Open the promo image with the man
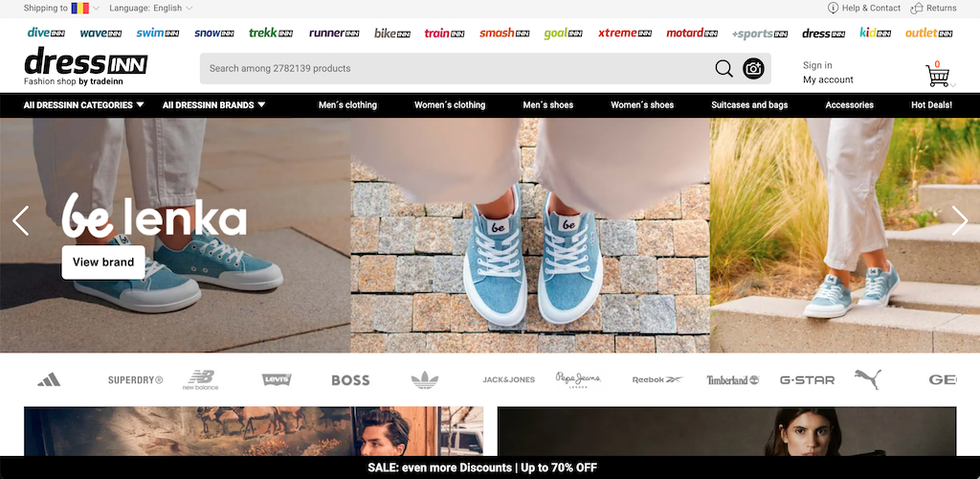Screen dimensions: 980x479 coord(254,431)
